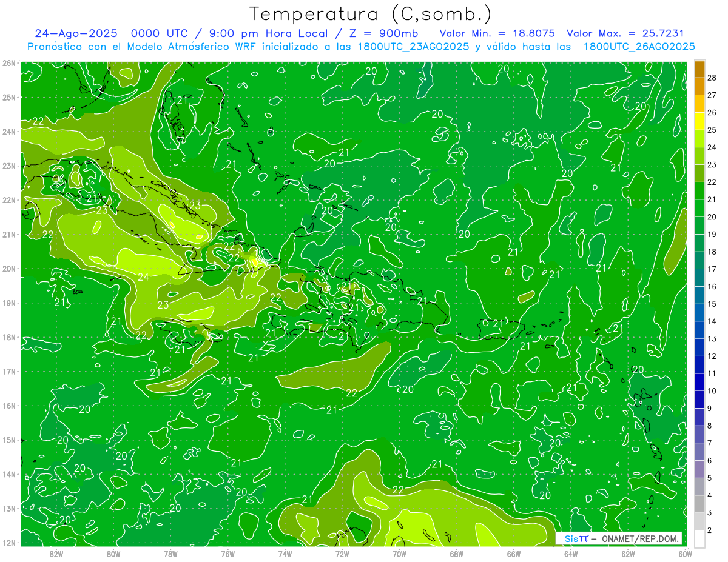Screen dimensions: 728x562
Task: Click the blue legend swatch between 14 and 15
Action: [699, 312]
